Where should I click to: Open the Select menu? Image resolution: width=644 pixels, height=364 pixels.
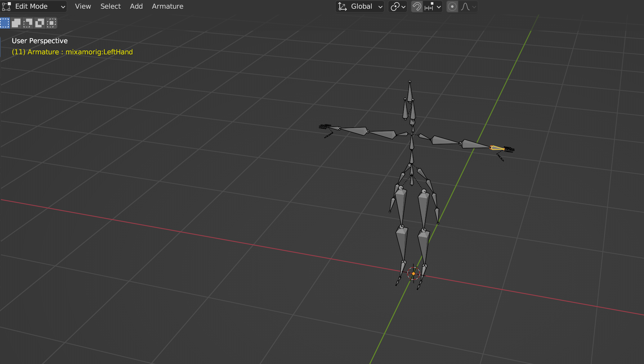[x=110, y=6]
